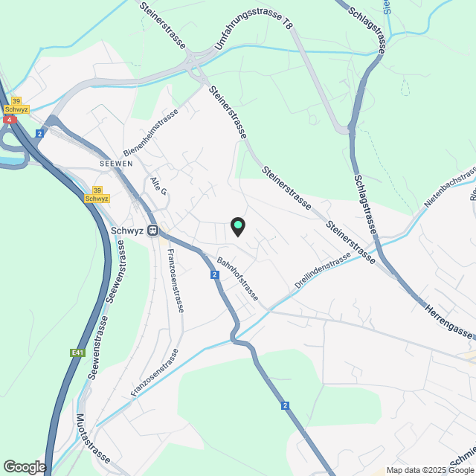Click the top exit 39 Schwyz sign
The height and width of the screenshot is (476, 476).
[x=16, y=106]
